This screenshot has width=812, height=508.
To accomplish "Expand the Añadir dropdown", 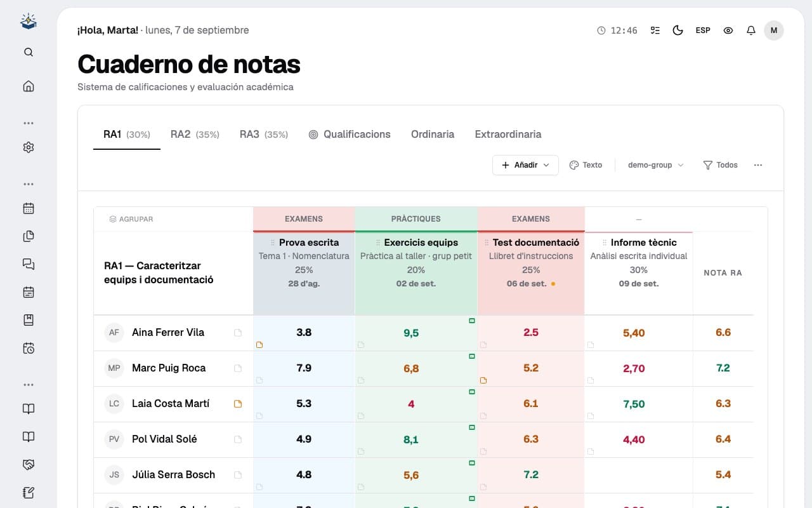I will (525, 165).
